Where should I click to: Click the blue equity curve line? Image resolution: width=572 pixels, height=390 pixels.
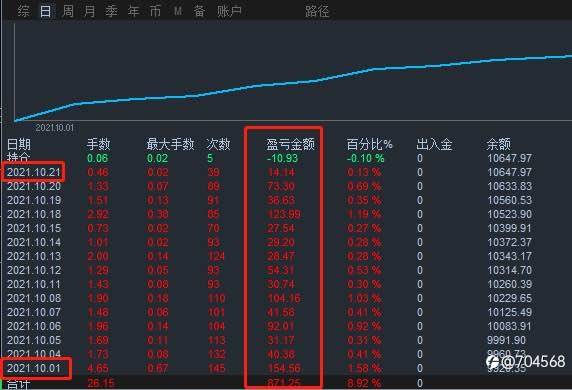click(x=292, y=82)
